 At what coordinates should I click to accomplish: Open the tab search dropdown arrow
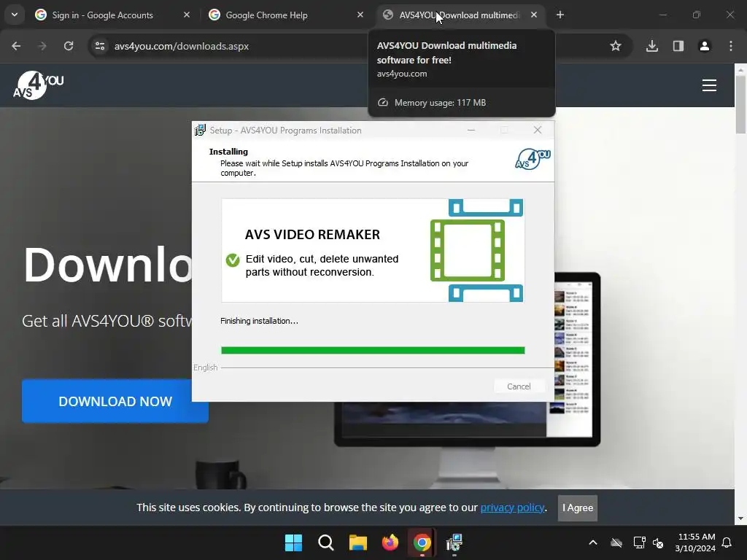coord(15,15)
